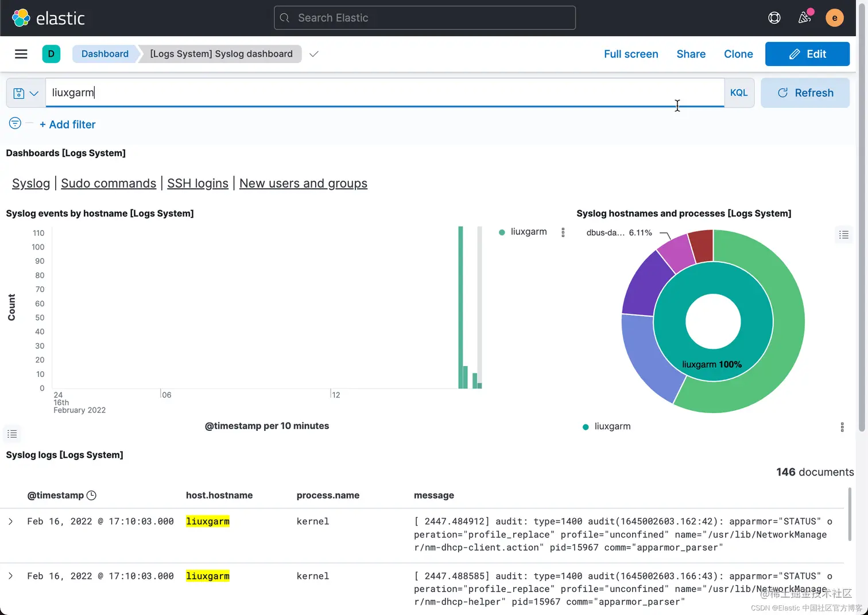Open the help menu lifebuoy icon
Screen dimensions: 868x615
(774, 18)
